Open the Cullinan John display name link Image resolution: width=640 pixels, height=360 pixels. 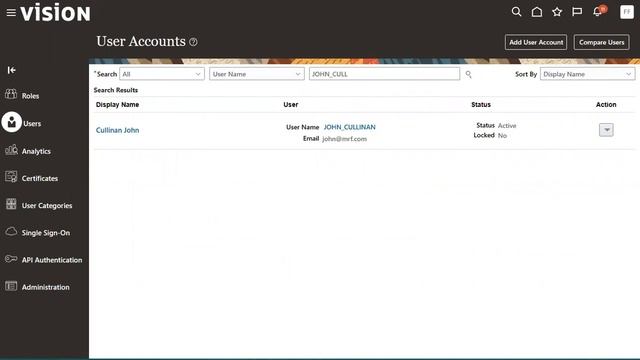(x=118, y=130)
